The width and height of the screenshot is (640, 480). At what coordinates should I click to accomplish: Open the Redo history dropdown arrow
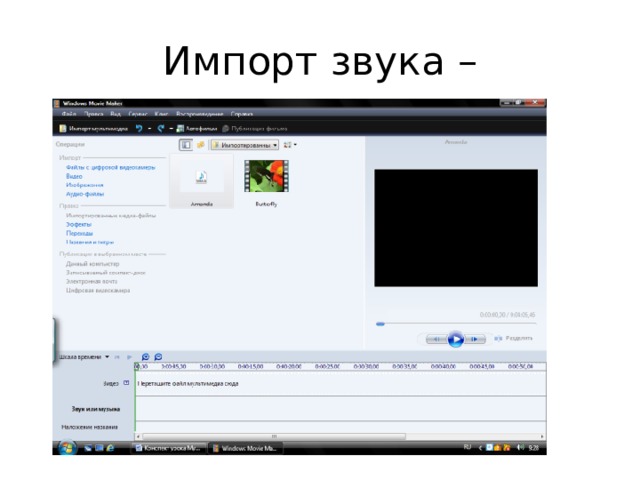coord(171,129)
